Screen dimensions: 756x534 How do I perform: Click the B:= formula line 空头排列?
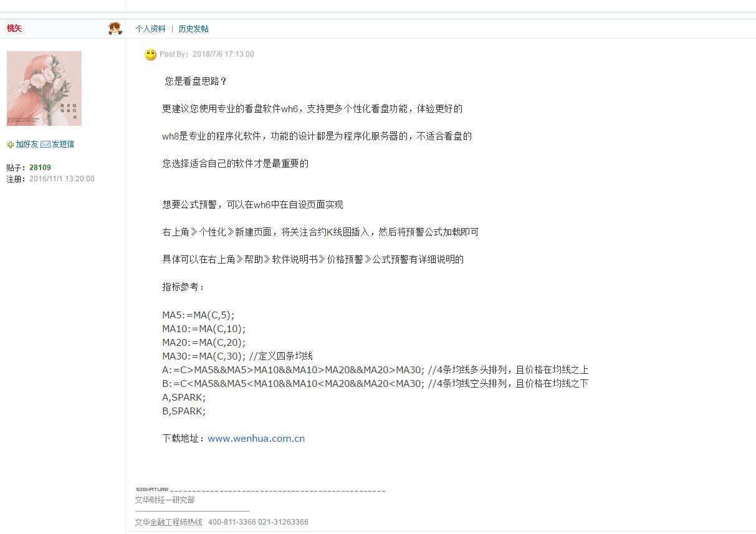[375, 384]
